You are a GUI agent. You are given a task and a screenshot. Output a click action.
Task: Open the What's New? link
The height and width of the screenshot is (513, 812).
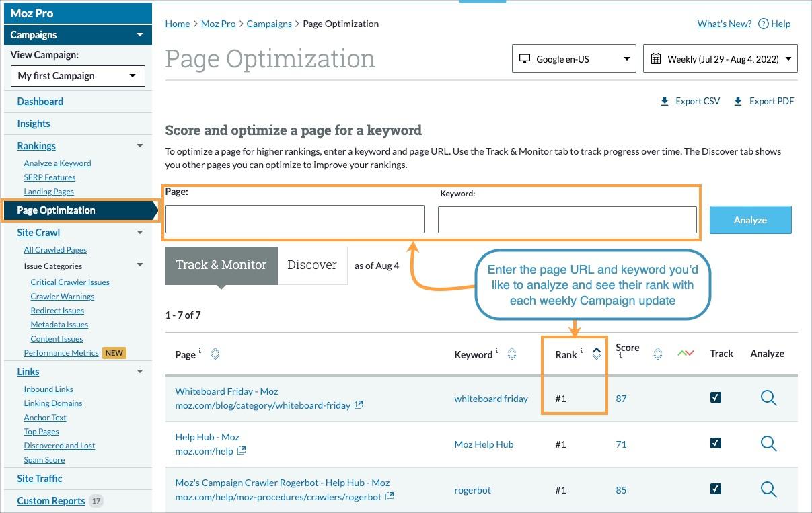724,24
